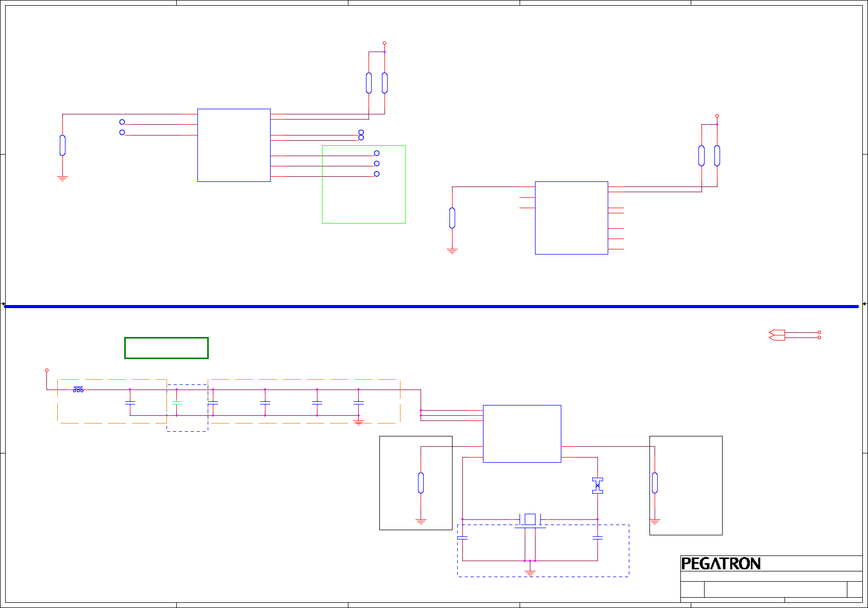Select the first capacitor right after the inductor
This screenshot has width=868, height=608.
pos(130,402)
